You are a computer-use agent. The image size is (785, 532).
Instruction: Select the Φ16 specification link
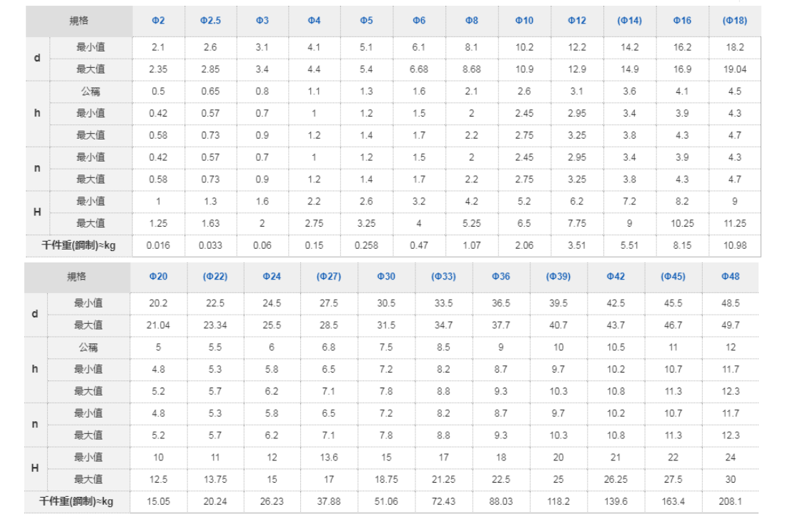[682, 21]
